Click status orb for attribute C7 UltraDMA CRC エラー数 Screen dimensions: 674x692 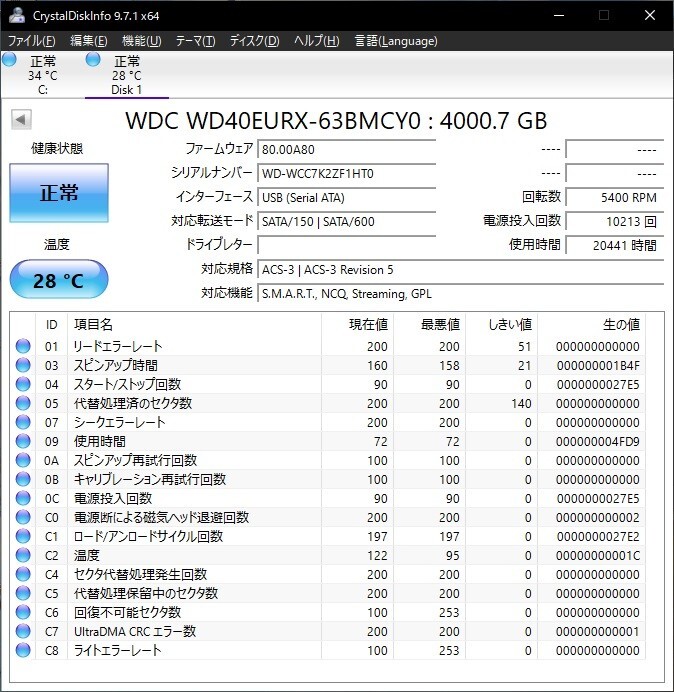pos(23,631)
